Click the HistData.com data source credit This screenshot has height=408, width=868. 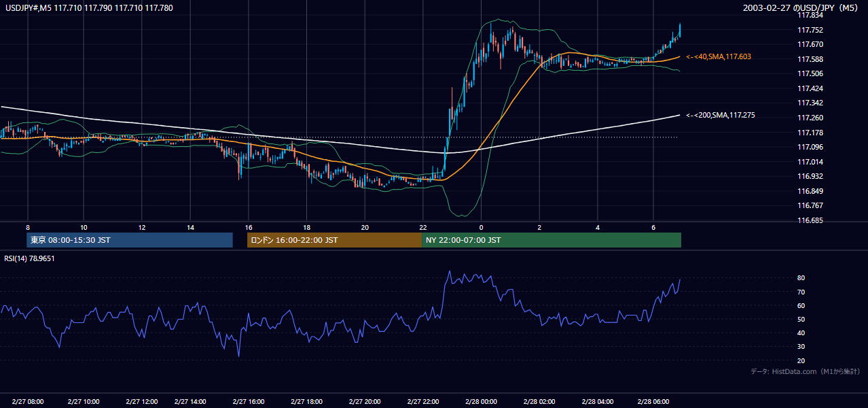pos(806,371)
